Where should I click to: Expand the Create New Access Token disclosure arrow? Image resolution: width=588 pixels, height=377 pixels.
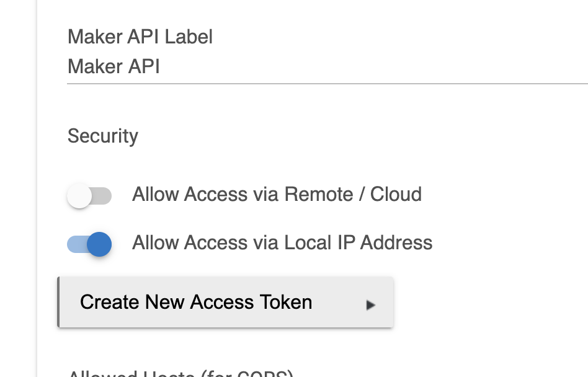pyautogui.click(x=370, y=304)
